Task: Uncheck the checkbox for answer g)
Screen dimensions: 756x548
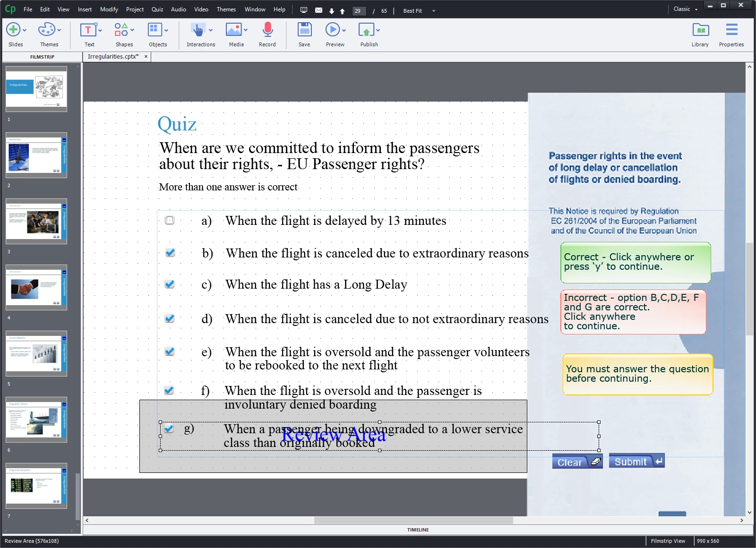Action: coord(169,428)
